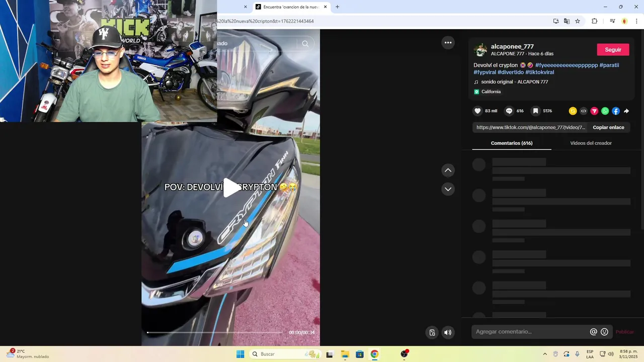644x362 pixels.
Task: Open the #paratii hashtag
Action: point(609,65)
